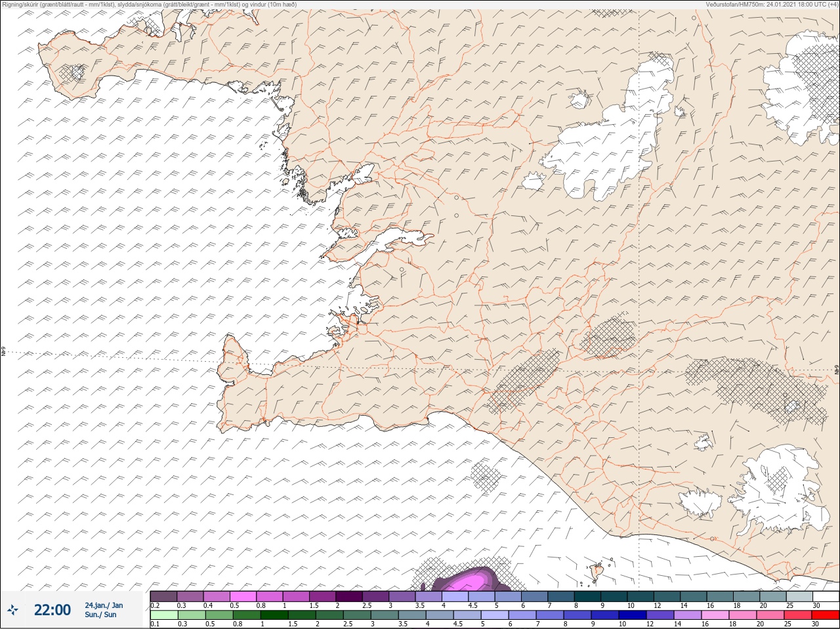Click the Veðurstofan logo icon beside the time
The height and width of the screenshot is (629, 840).
click(12, 610)
